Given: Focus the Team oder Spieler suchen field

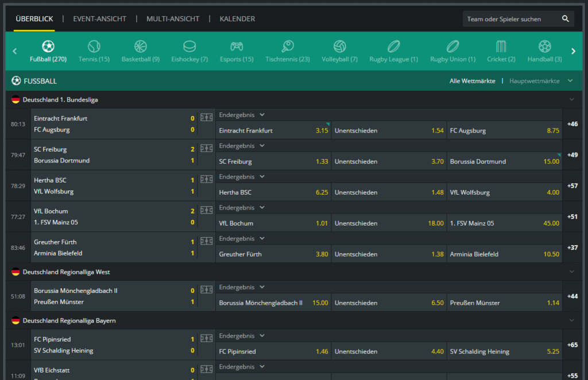Looking at the screenshot, I should (510, 19).
